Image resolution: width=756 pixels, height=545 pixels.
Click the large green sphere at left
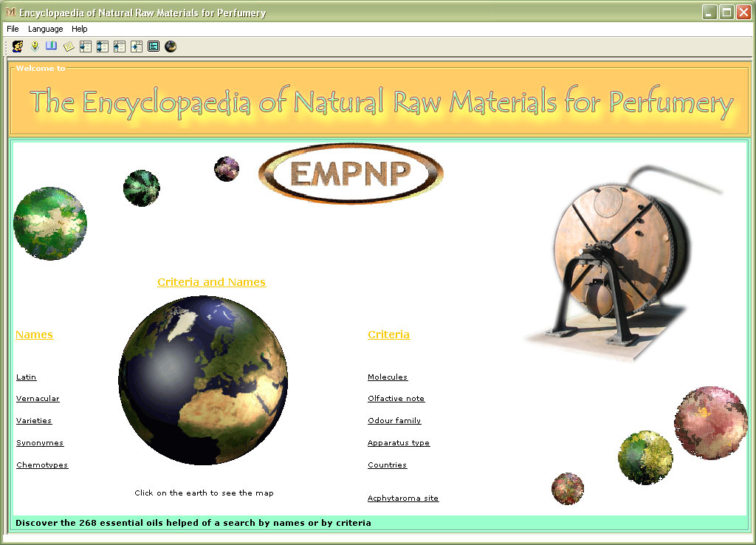[x=50, y=223]
